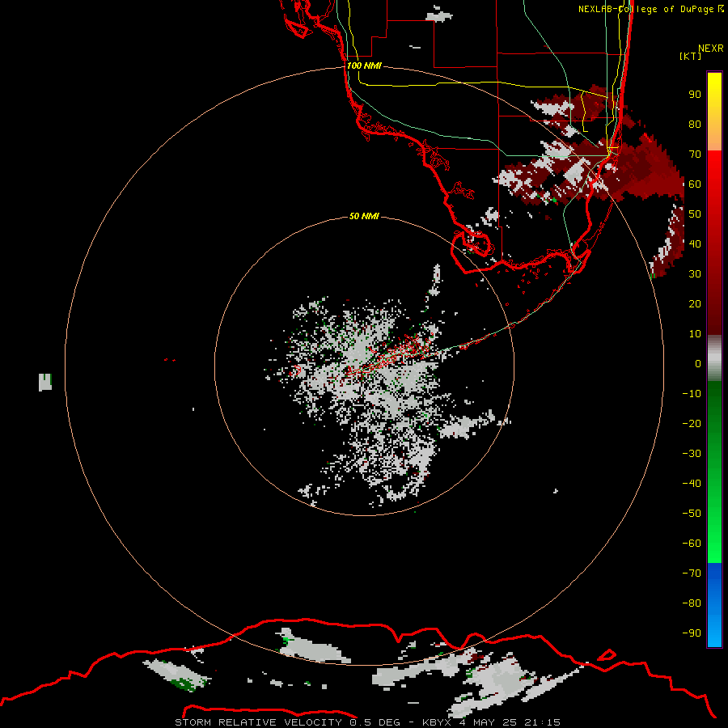
Task: Click the yellow segment of the velocity color bar
Action: click(x=714, y=112)
